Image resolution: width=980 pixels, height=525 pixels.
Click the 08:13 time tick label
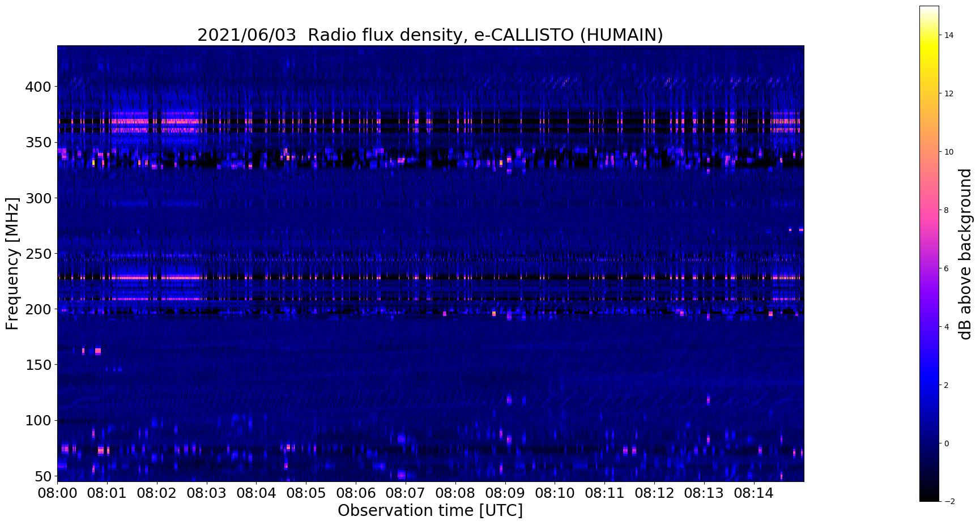[x=704, y=493]
